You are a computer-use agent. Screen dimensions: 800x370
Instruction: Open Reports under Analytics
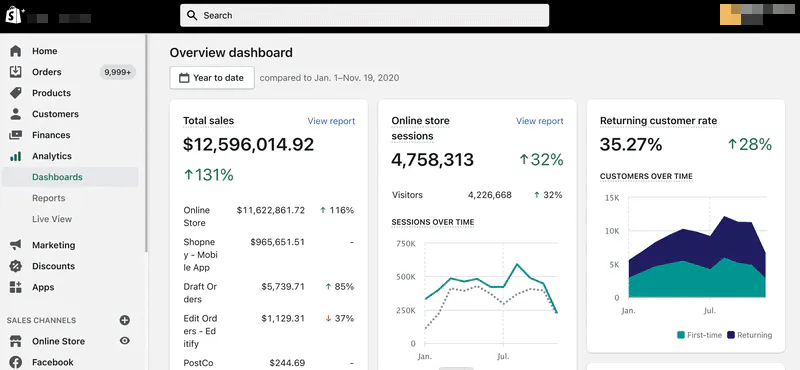click(48, 198)
